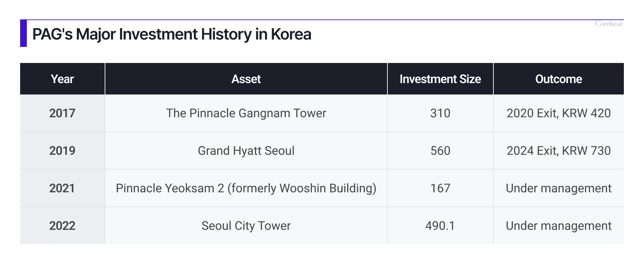Click Pinnacle Yeoksam 2 asset cell
Screen dimensions: 644x264
click(246, 188)
